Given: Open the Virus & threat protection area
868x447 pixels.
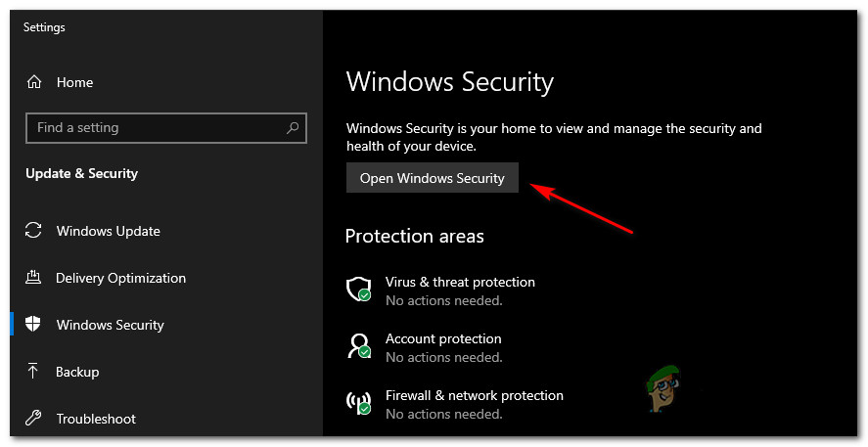Looking at the screenshot, I should [x=460, y=282].
